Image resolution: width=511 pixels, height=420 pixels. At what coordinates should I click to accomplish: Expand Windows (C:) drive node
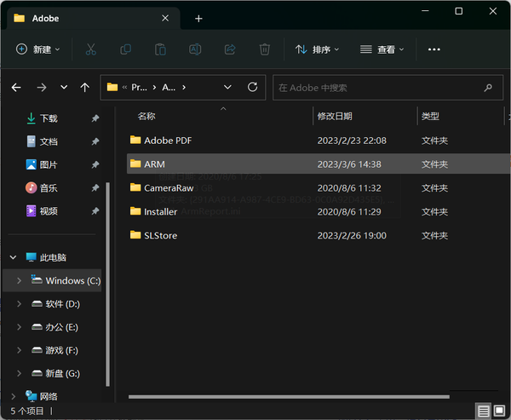point(19,280)
